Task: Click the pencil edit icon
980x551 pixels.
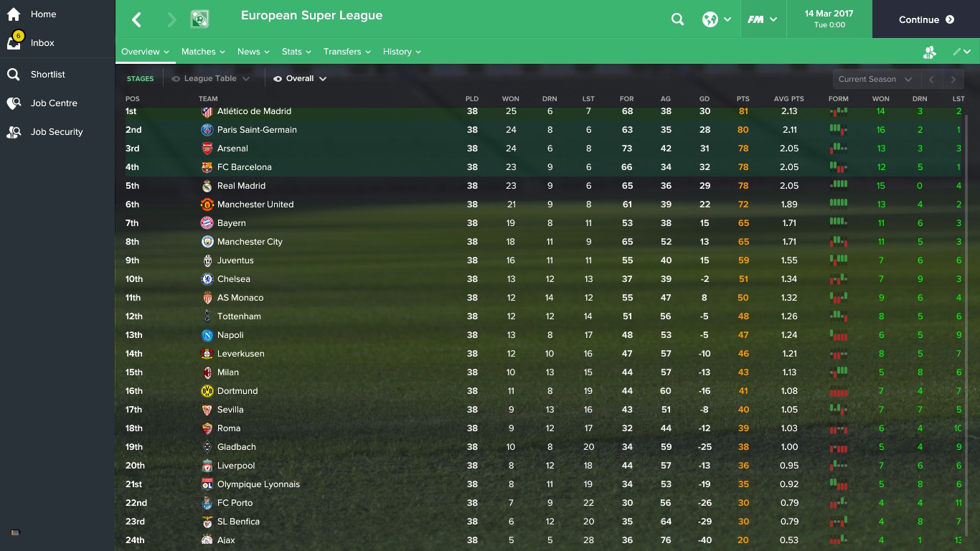Action: click(957, 52)
